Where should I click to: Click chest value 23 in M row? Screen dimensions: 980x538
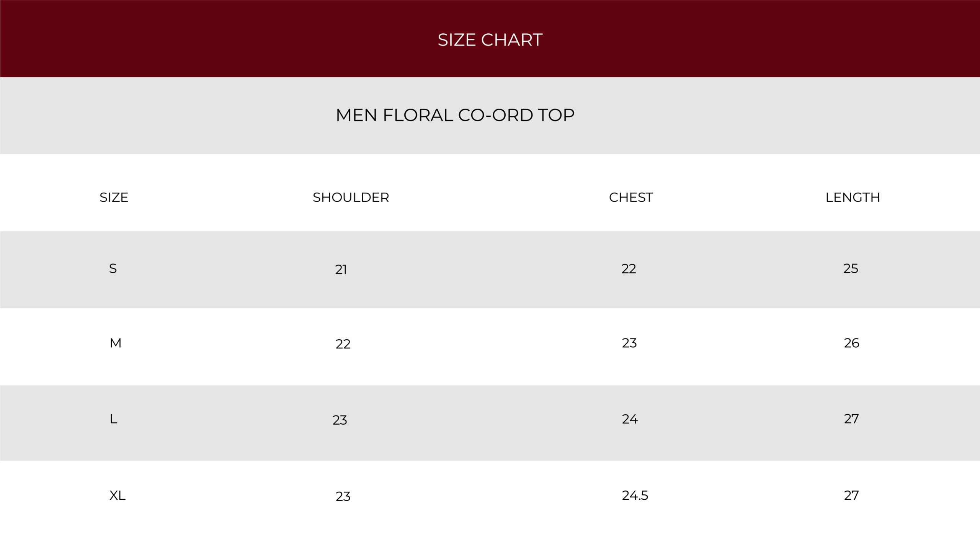629,343
